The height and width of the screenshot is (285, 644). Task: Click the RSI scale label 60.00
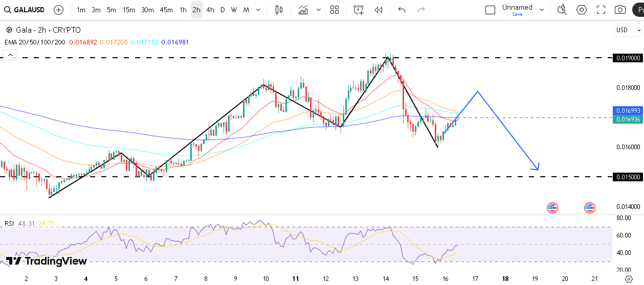click(x=623, y=235)
